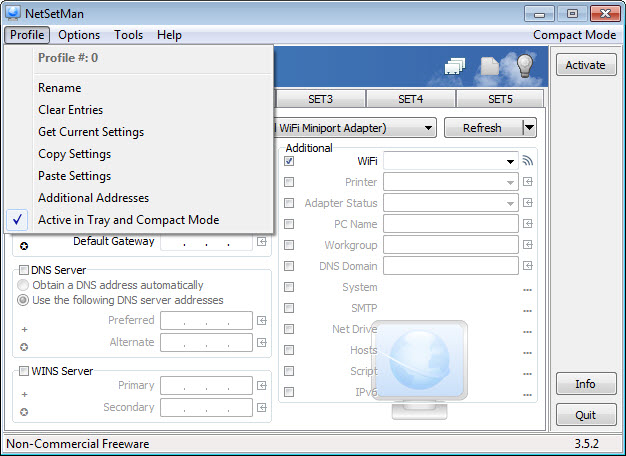The image size is (626, 456).
Task: Click the plus icon in WINS Server group
Action: tap(24, 395)
